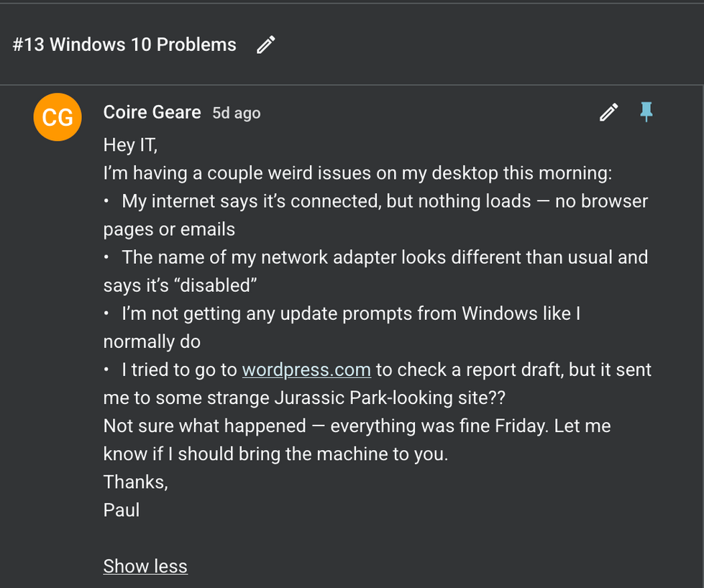Click the quoted word "disabled"
The height and width of the screenshot is (588, 704).
pyautogui.click(x=218, y=285)
